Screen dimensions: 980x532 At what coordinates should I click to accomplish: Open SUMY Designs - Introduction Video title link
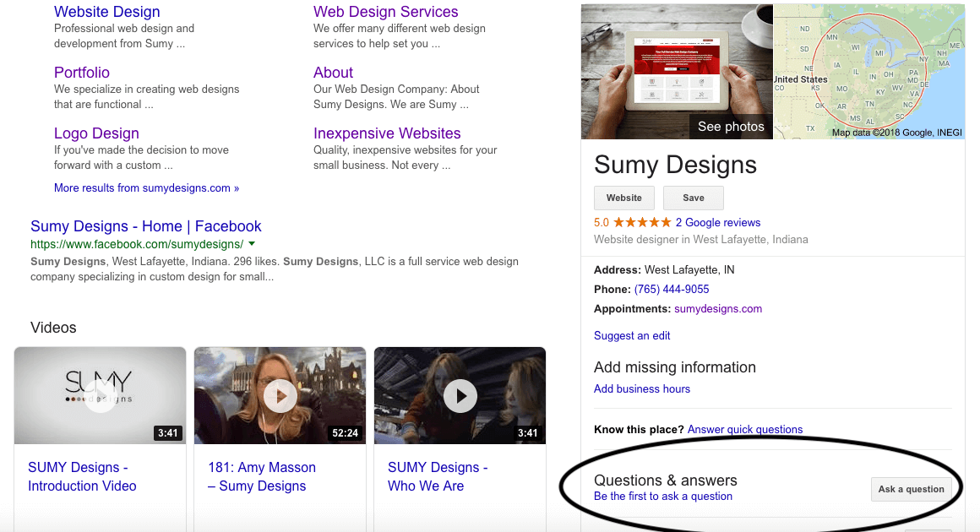(x=82, y=476)
